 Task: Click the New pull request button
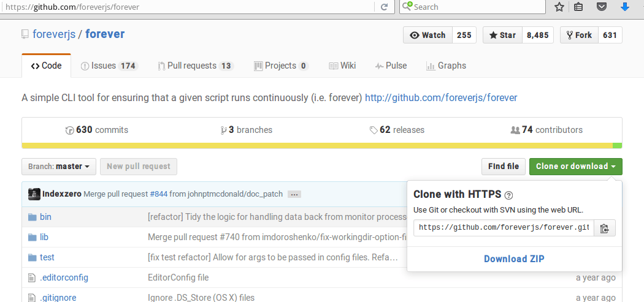[x=139, y=167]
